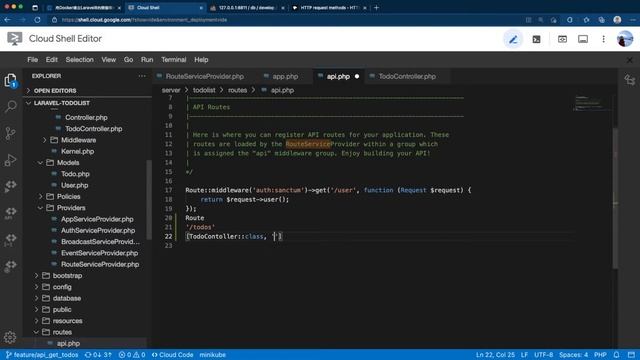Expand the Middleware folder
640x360 pixels.
78,140
